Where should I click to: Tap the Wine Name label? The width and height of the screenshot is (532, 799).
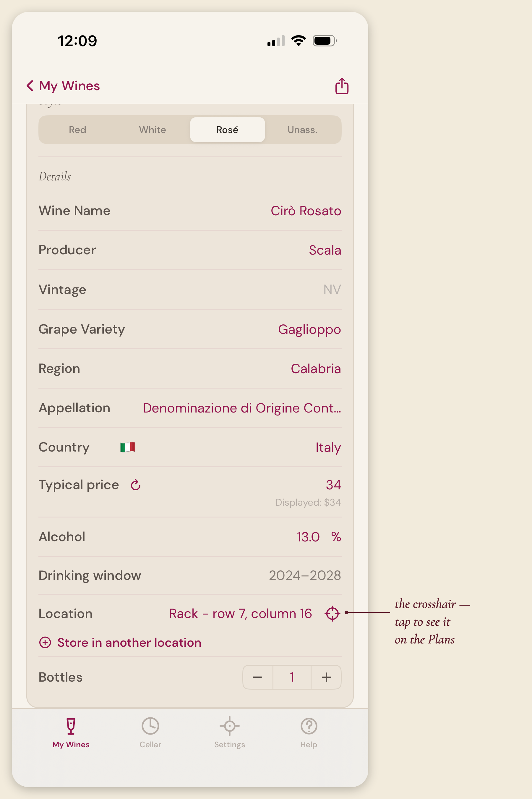74,211
